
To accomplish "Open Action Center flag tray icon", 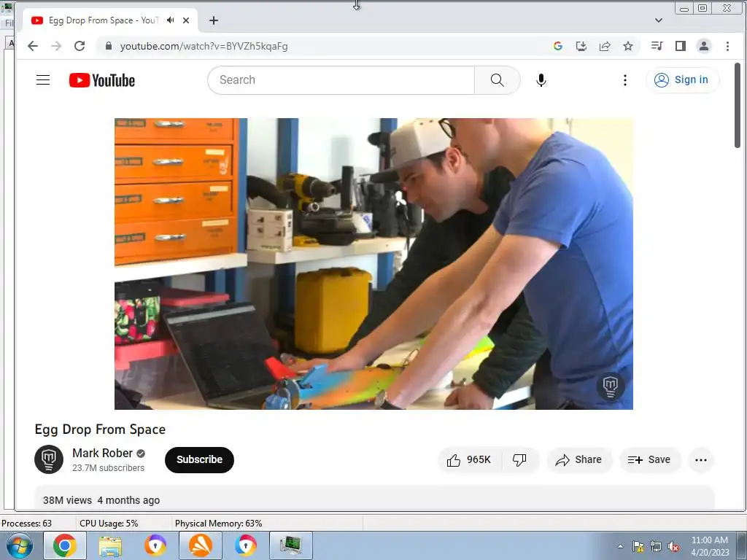I will click(x=638, y=546).
